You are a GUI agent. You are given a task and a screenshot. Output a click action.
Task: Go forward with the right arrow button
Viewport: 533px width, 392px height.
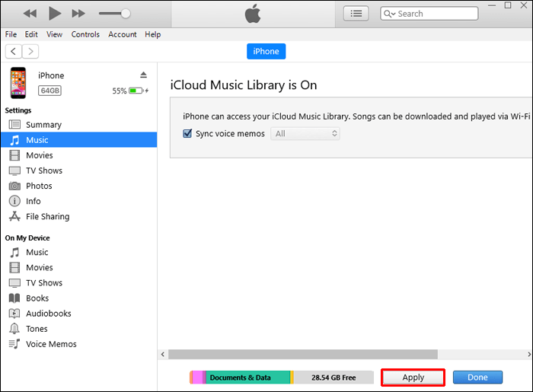(30, 51)
